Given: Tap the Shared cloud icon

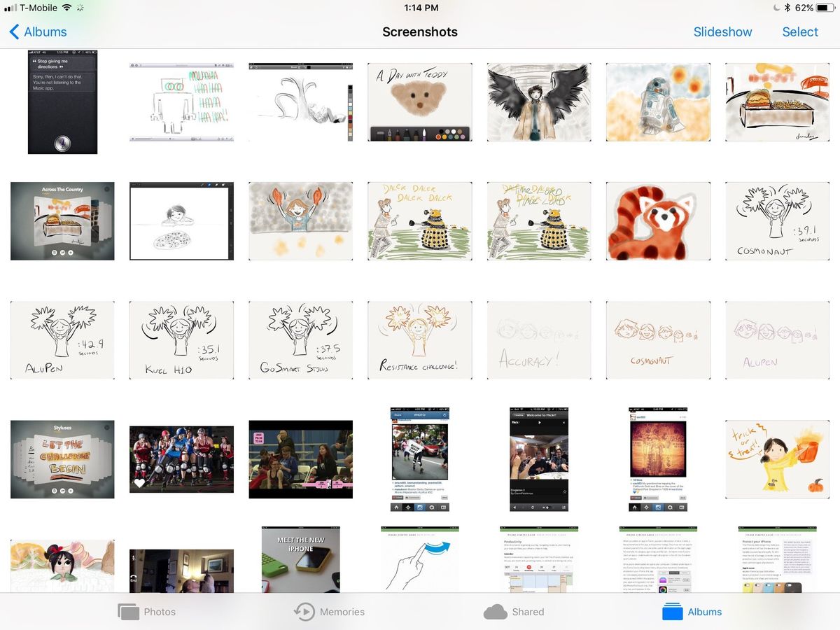Looking at the screenshot, I should point(496,611).
